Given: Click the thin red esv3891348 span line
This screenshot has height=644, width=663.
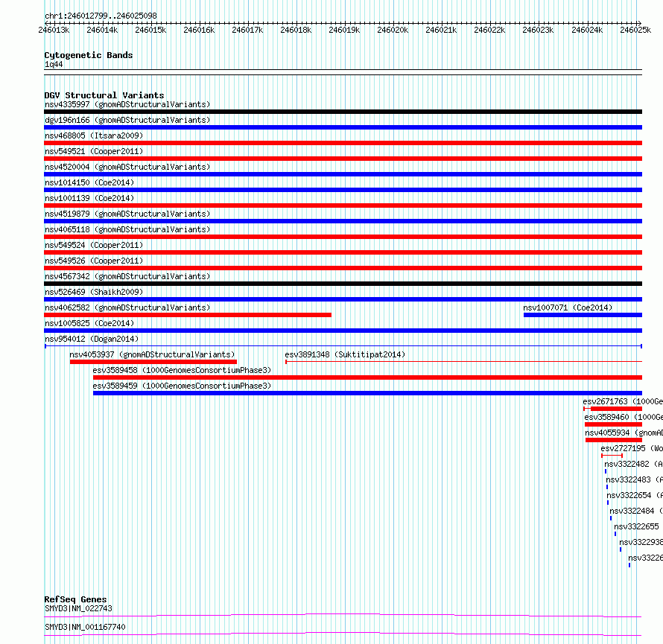Looking at the screenshot, I should point(464,362).
